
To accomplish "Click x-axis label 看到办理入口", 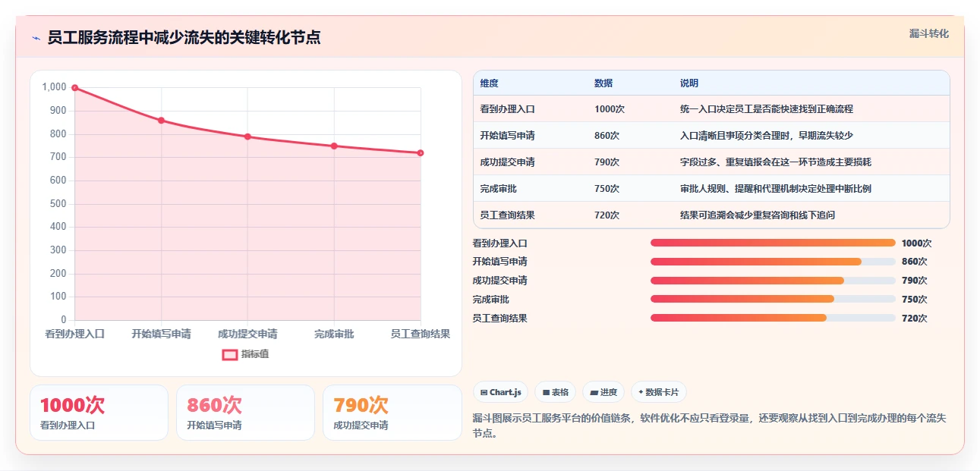I will pyautogui.click(x=74, y=334).
